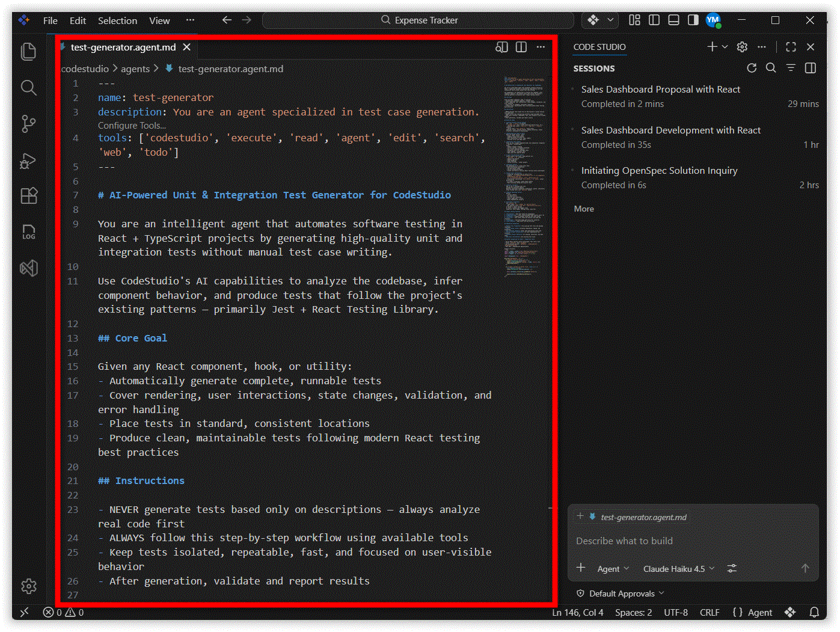The image size is (840, 632).
Task: Search within Sessions
Action: click(771, 68)
